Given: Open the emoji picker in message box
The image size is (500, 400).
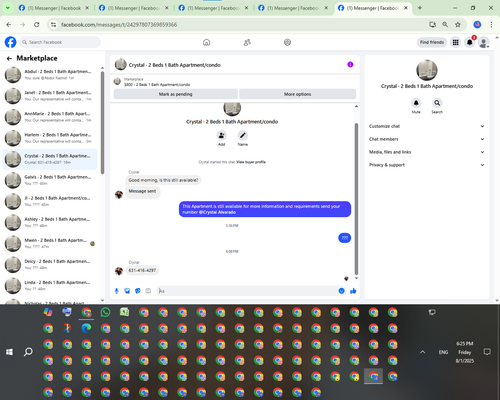Looking at the screenshot, I should click(x=341, y=291).
